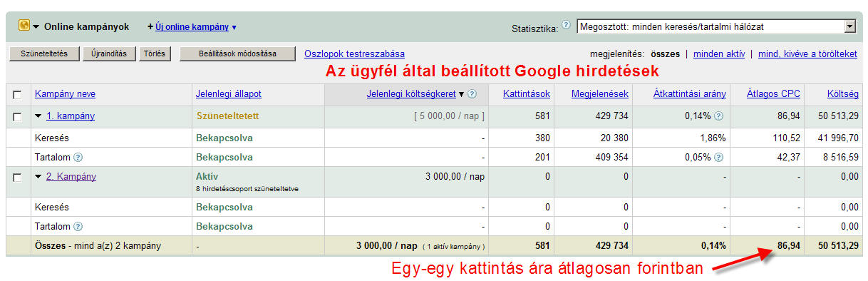Open the 1. kampány link
The image size is (868, 281).
70,116
